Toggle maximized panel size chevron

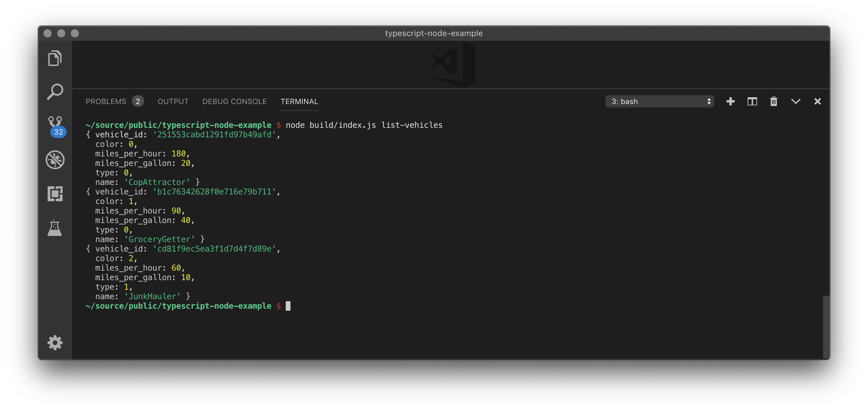[x=796, y=101]
